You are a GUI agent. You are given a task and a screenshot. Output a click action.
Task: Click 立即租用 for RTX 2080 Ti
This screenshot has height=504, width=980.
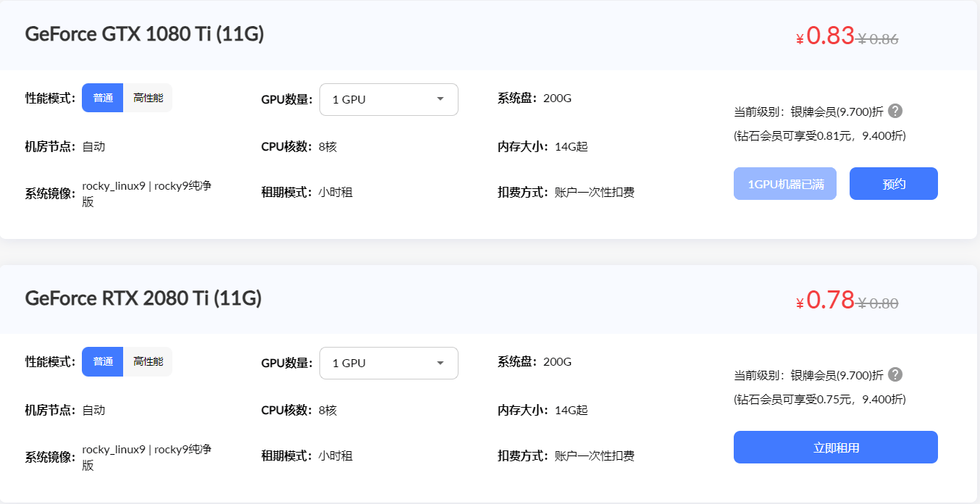(836, 448)
